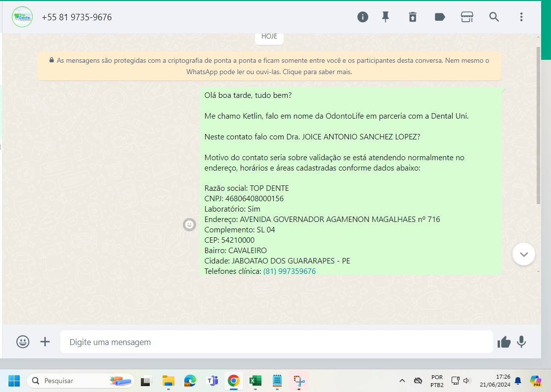Open File Explorer from the taskbar
The height and width of the screenshot is (392, 551).
tap(169, 381)
